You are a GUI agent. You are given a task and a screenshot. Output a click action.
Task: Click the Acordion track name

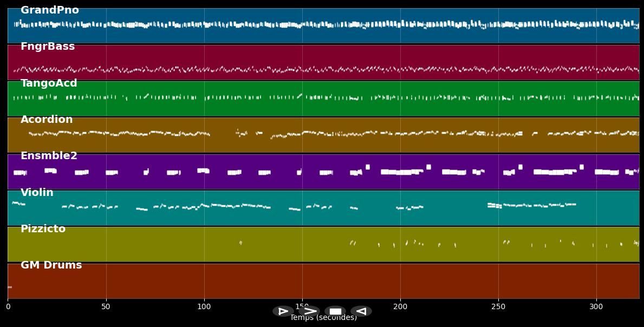(x=47, y=120)
